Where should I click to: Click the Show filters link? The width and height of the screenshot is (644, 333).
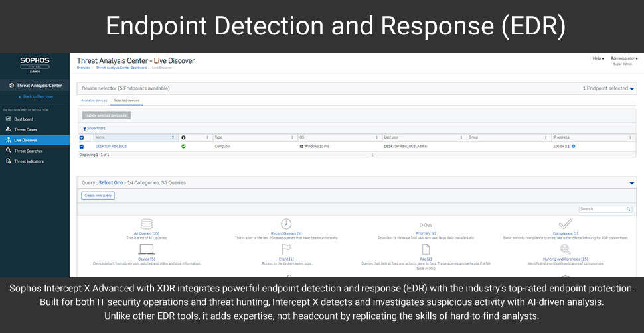[x=96, y=129]
